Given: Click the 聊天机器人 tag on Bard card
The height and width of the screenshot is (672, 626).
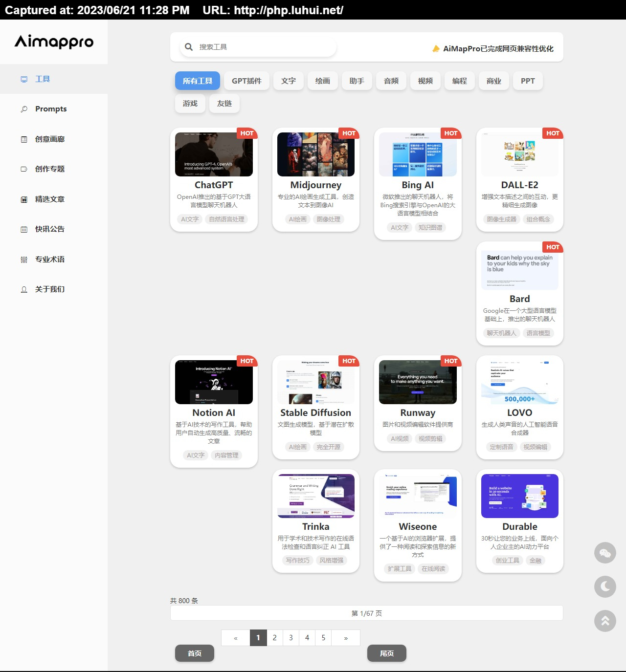Looking at the screenshot, I should pyautogui.click(x=501, y=333).
